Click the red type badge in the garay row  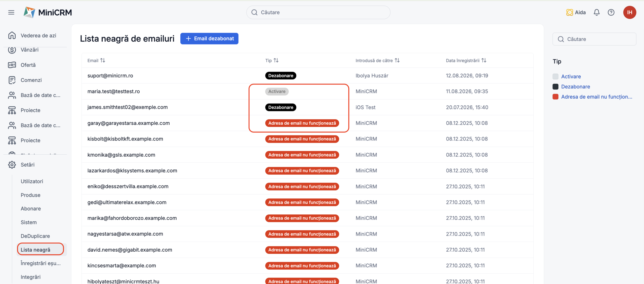click(302, 123)
